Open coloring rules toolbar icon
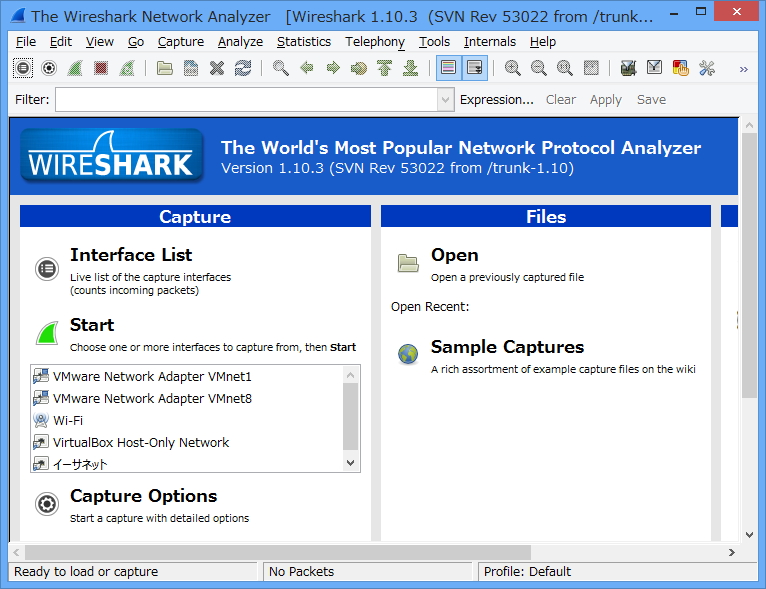766x589 pixels. click(681, 68)
